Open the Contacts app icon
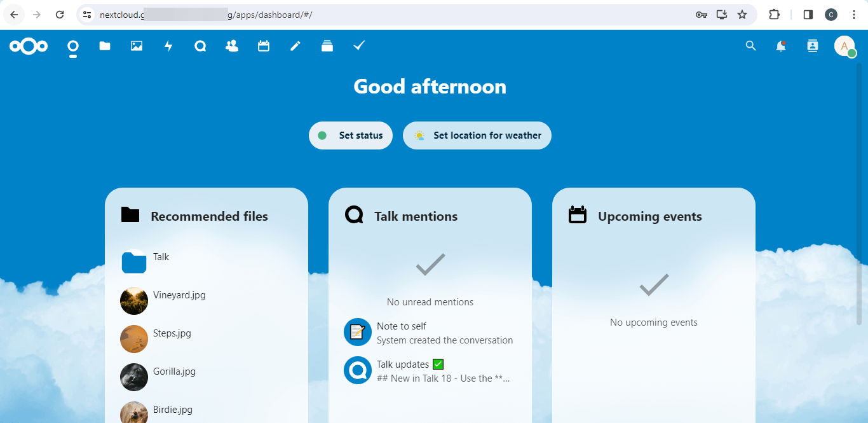This screenshot has width=868, height=423. (x=232, y=46)
